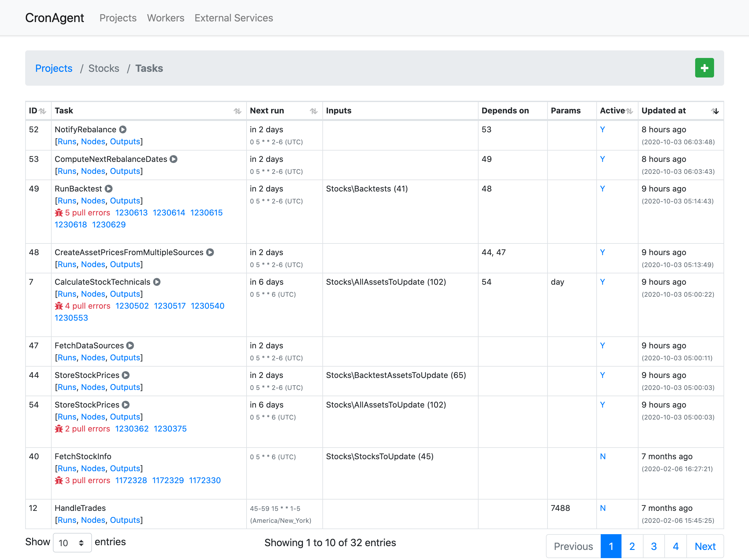Sort by Next run column arrows
Viewport: 749px width, 560px height.
[x=314, y=111]
